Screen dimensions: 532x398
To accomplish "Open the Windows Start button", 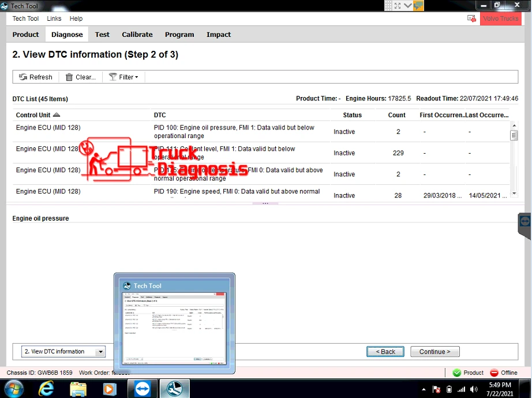I will pos(13,389).
